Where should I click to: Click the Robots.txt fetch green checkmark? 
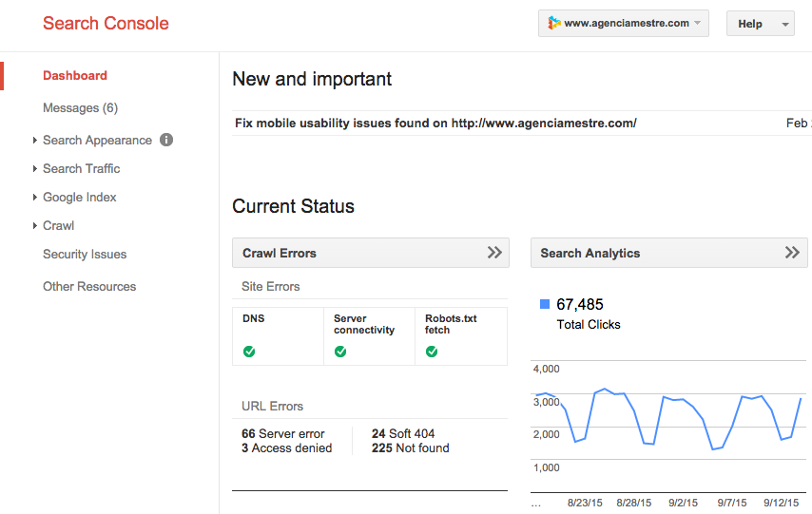432,351
